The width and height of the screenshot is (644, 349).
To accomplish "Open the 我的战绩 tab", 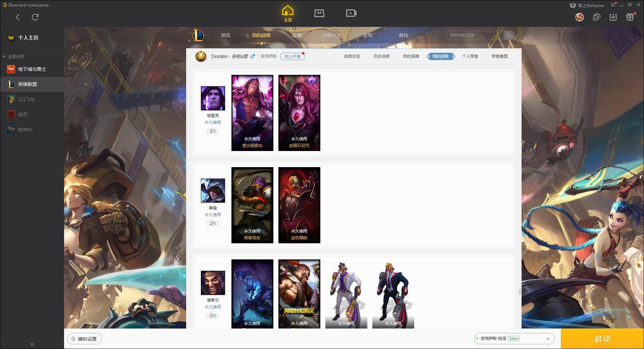I will (261, 35).
